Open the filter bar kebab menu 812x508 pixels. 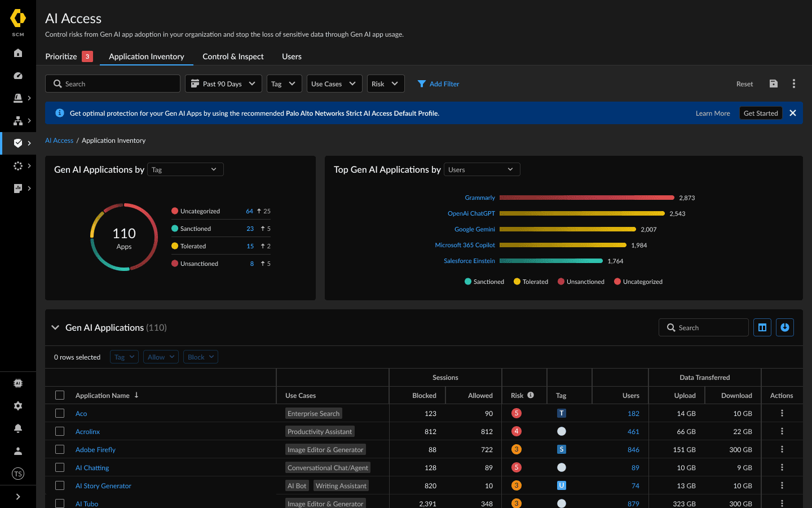(794, 84)
